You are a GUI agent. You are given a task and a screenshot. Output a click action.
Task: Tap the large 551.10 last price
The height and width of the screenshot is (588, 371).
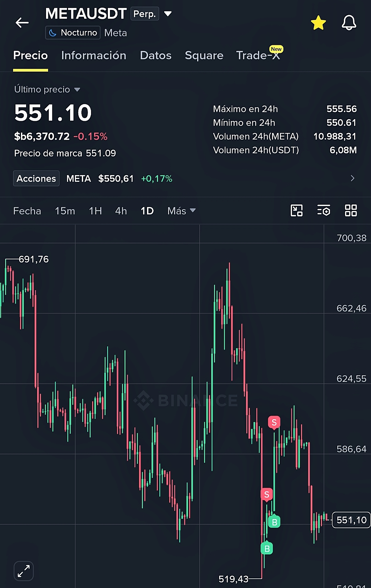click(x=53, y=113)
